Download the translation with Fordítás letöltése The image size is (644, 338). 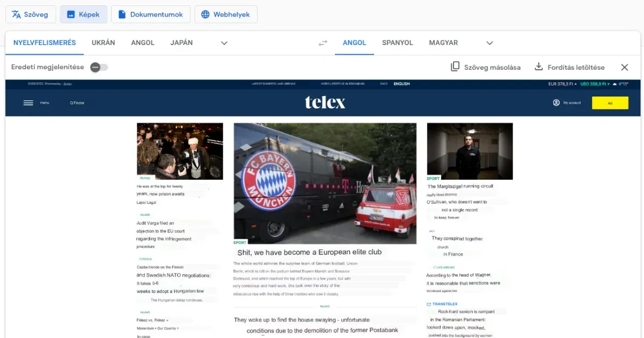(x=569, y=67)
